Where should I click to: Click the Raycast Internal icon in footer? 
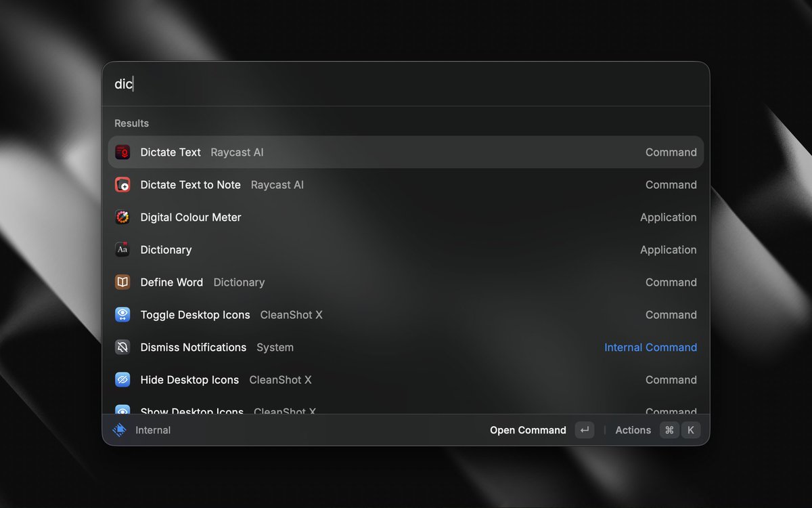click(x=120, y=430)
